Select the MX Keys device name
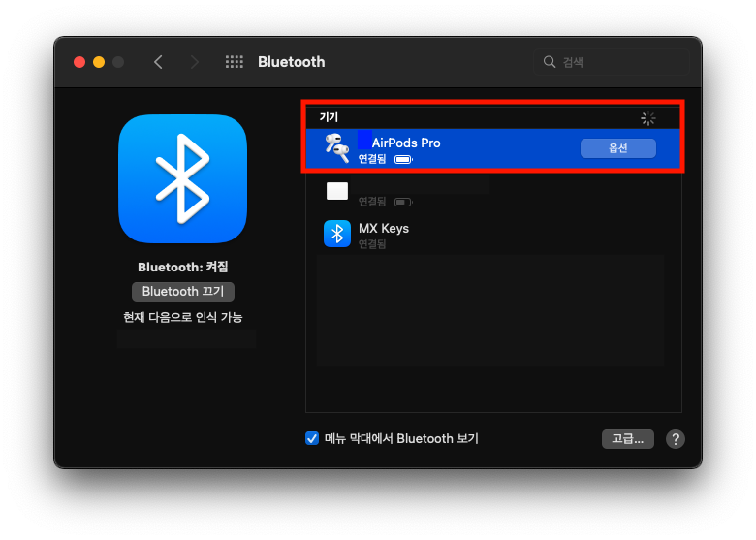This screenshot has width=756, height=540. (x=384, y=228)
